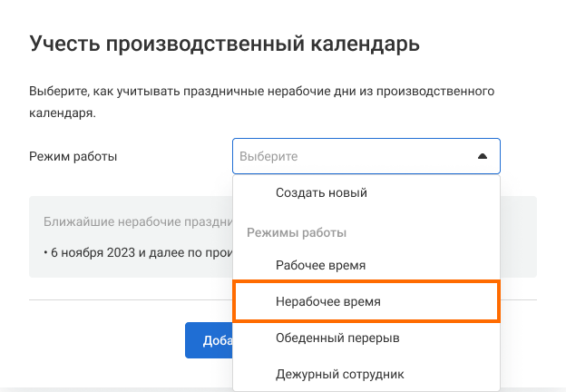Select 'Создать новый' option

point(321,192)
